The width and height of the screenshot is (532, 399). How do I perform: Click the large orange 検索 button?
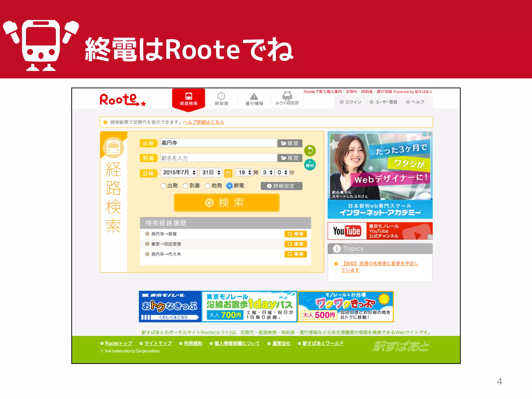tap(227, 203)
